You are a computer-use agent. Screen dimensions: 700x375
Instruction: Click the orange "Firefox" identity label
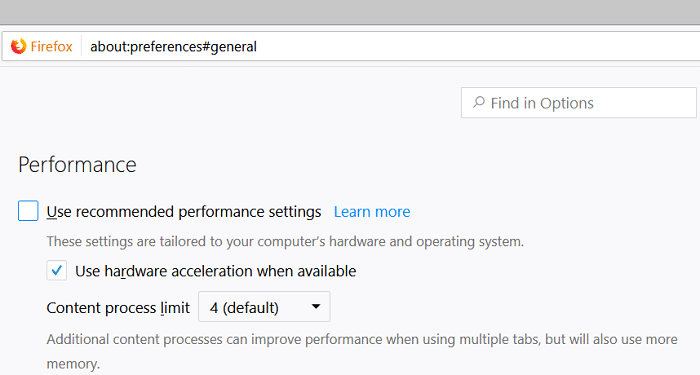click(51, 46)
